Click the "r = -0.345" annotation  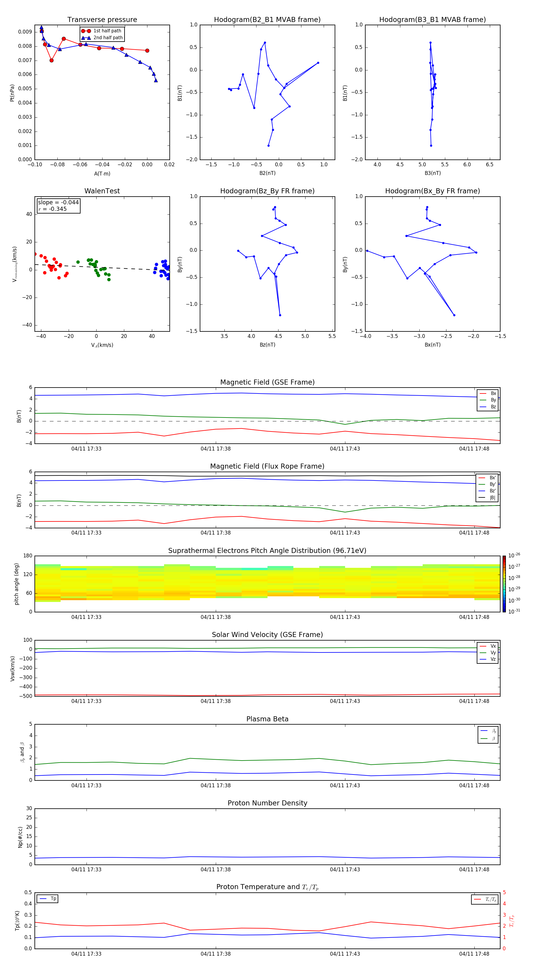pos(53,209)
